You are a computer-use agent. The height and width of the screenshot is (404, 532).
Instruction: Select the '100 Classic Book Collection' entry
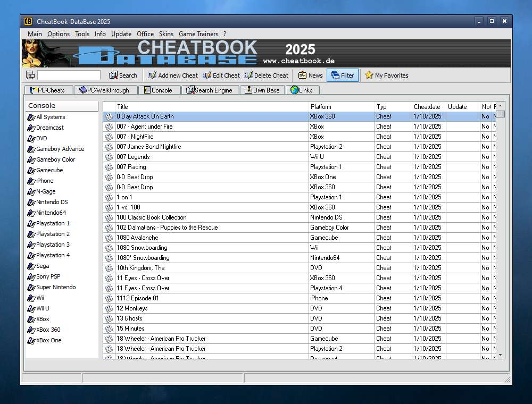click(x=300, y=217)
